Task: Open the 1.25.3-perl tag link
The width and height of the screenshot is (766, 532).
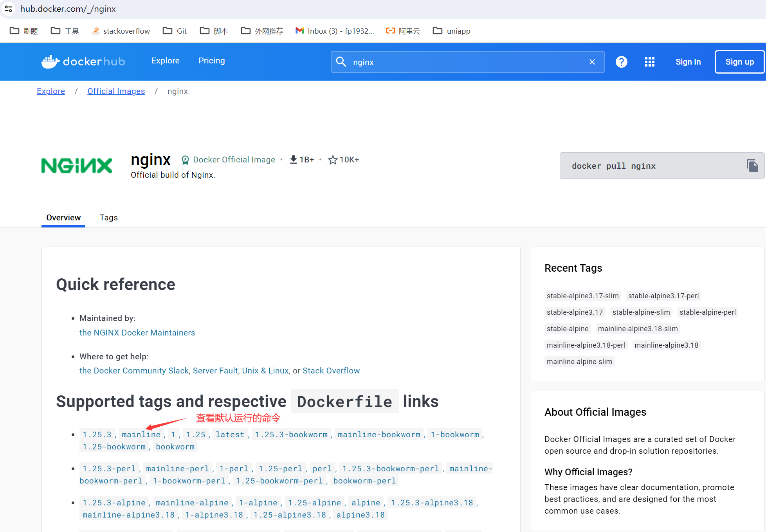Action: (109, 469)
